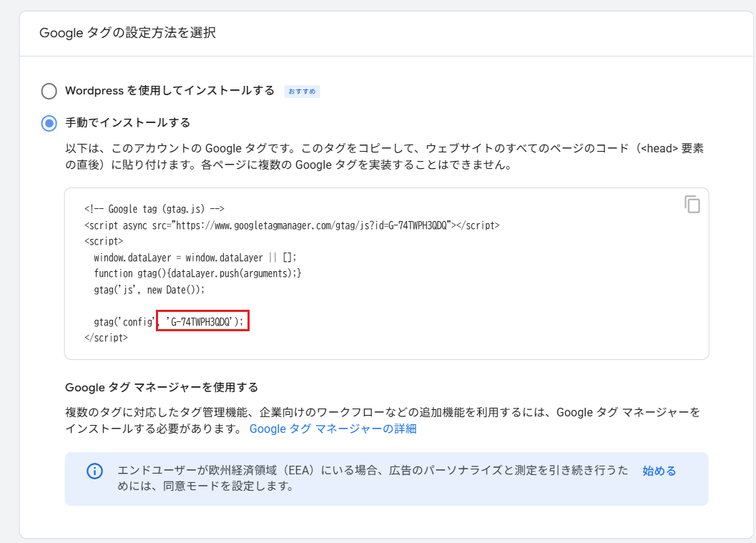756x543 pixels.
Task: Select the manual install radio button
Action: point(49,123)
